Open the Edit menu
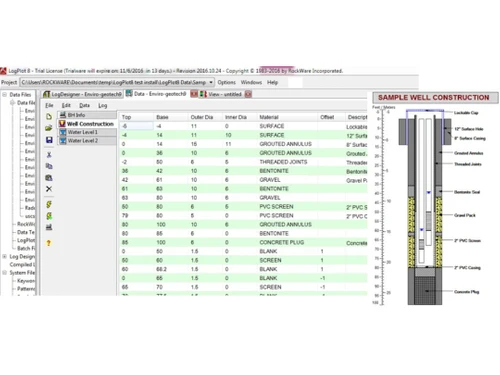 [x=66, y=105]
